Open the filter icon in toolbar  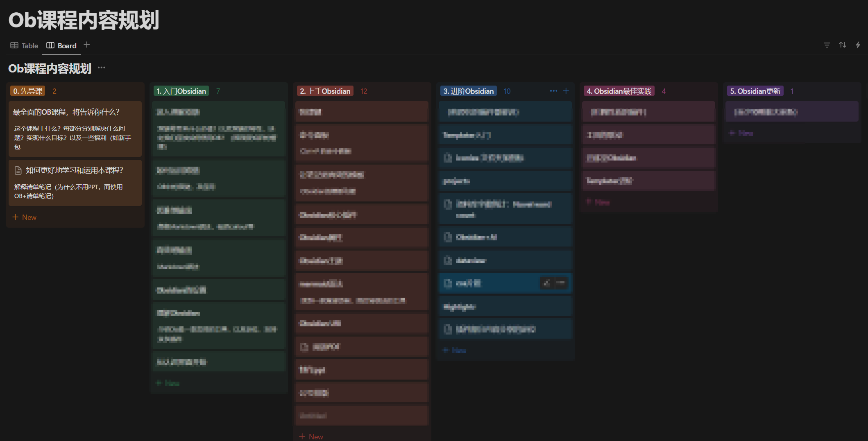coord(827,45)
